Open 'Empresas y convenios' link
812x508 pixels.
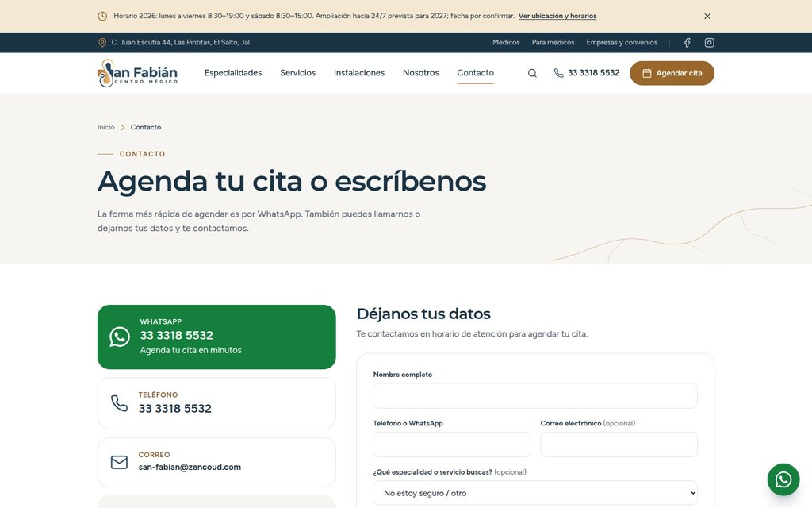pos(622,43)
